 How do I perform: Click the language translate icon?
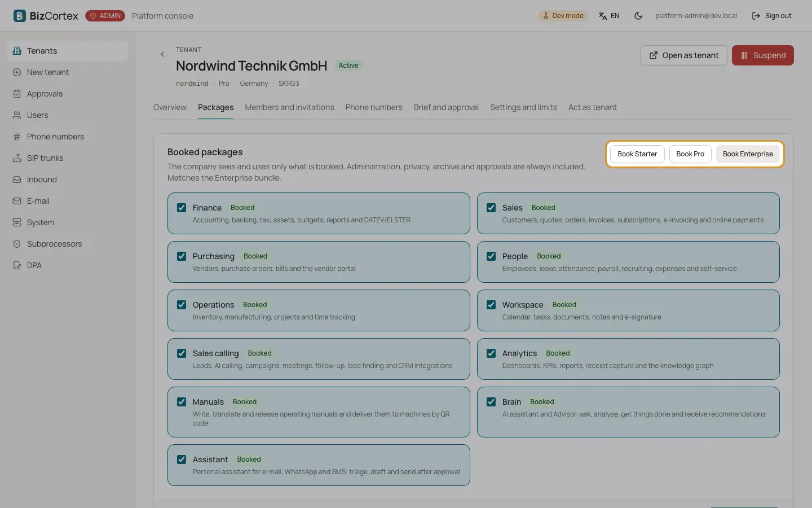pyautogui.click(x=603, y=16)
